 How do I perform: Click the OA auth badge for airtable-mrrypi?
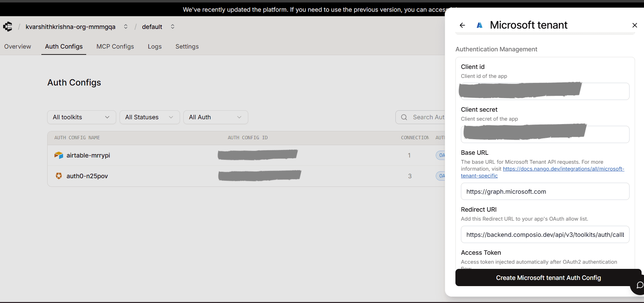[441, 155]
